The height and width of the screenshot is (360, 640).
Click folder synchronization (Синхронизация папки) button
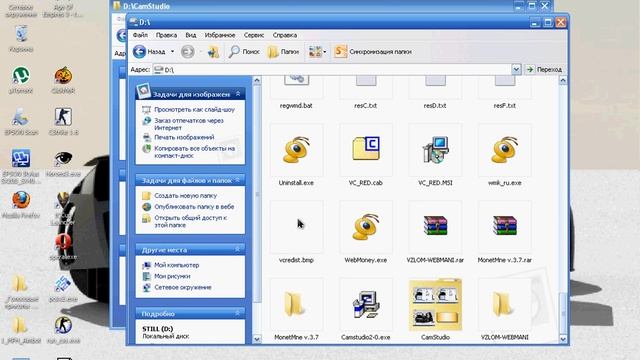point(373,52)
